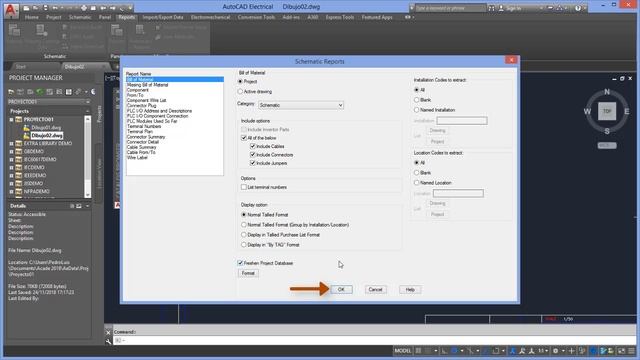Viewport: 640px width, 360px height.
Task: Open the PROYECTO001 project selection dropdown
Action: coord(49,102)
